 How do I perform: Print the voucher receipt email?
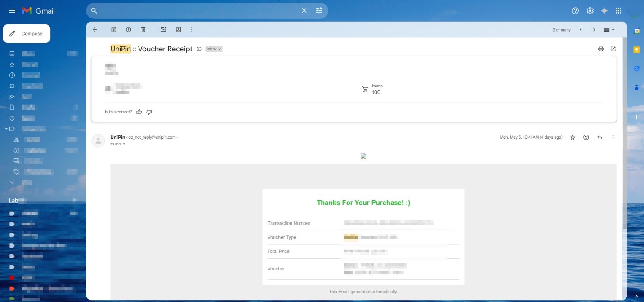(601, 49)
